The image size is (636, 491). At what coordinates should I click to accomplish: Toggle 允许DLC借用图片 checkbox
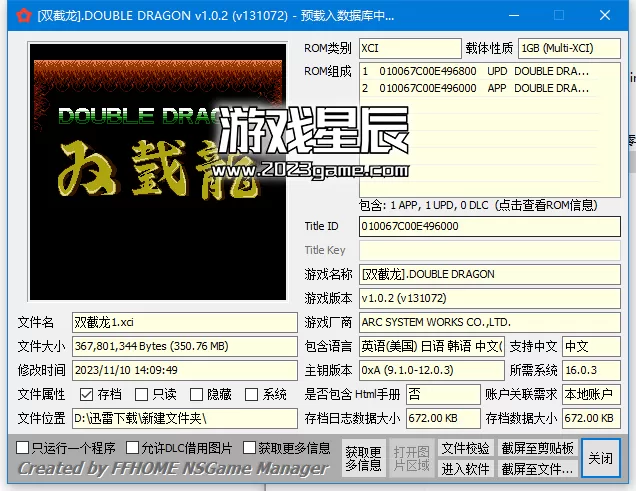click(x=133, y=448)
